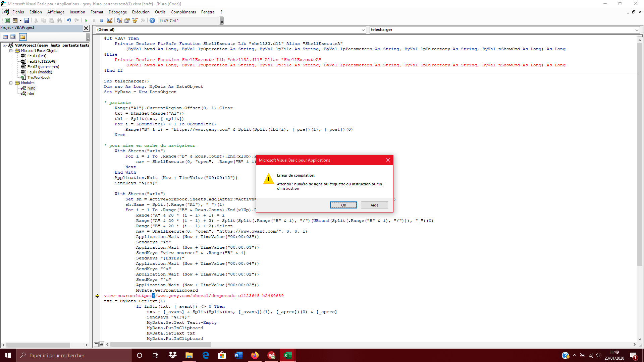
Task: Open the Properties Window icon
Action: 127,20
